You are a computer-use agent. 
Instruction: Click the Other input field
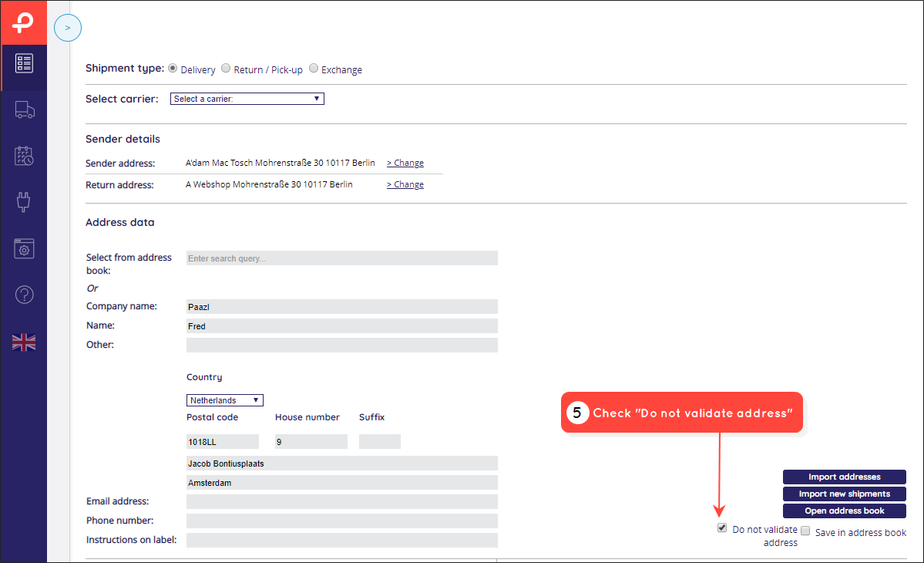coord(342,345)
